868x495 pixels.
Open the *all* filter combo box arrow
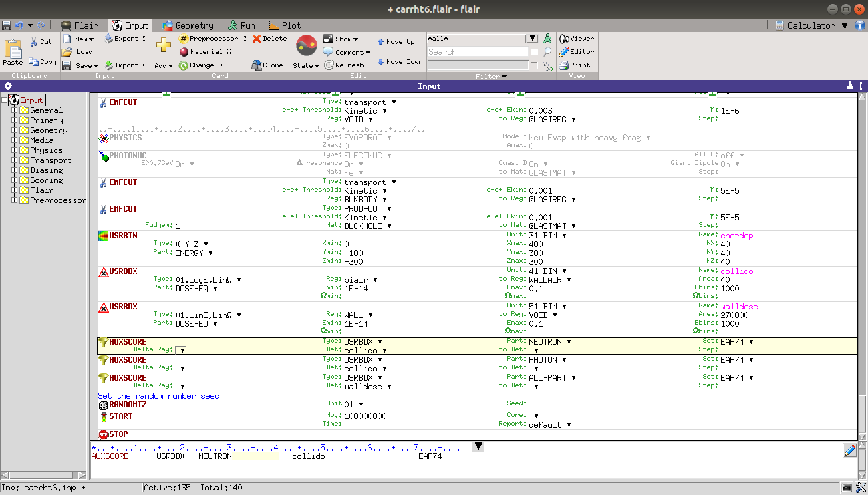[533, 39]
